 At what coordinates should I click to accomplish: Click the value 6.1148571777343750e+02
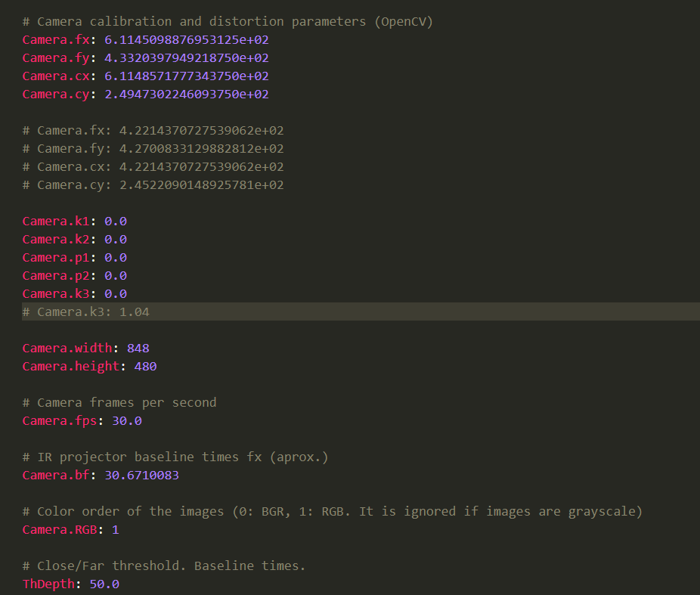[x=187, y=76]
